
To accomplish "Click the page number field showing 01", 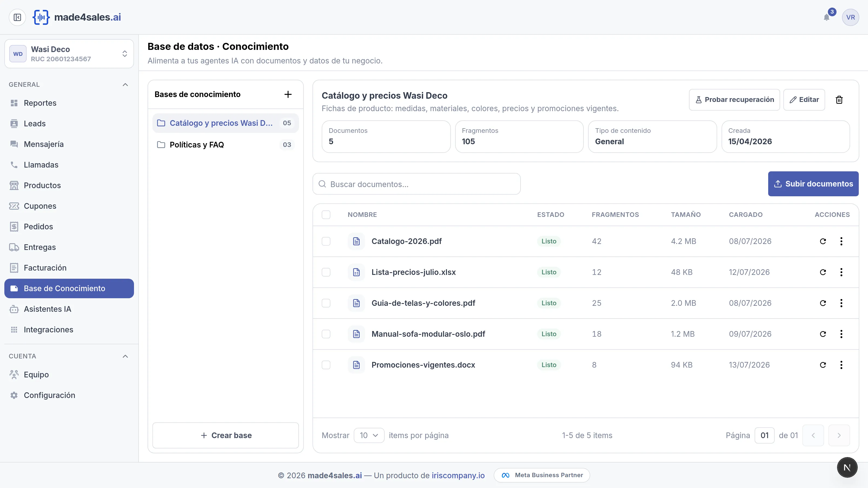I will [x=765, y=435].
